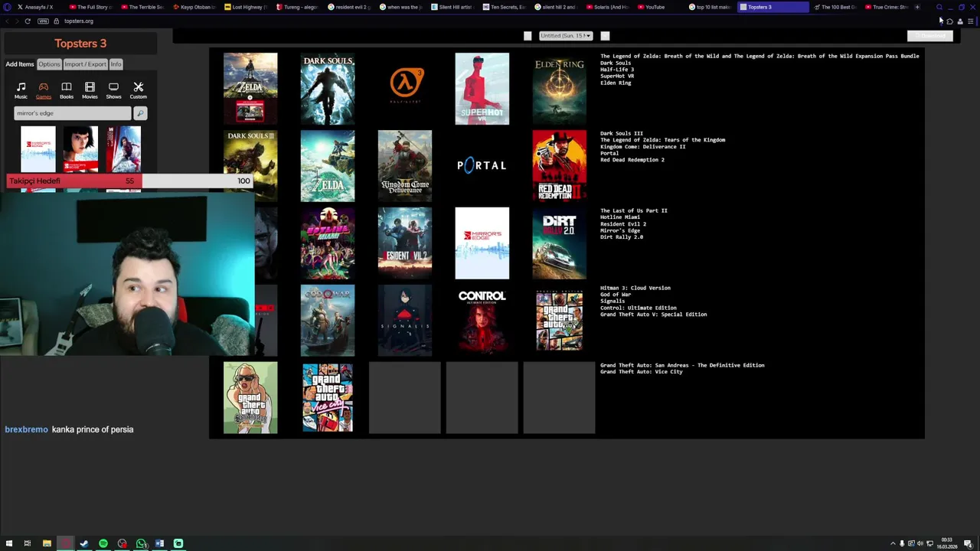Screen dimensions: 980x551
Task: Click the small button left of chart dropdown
Action: (528, 35)
